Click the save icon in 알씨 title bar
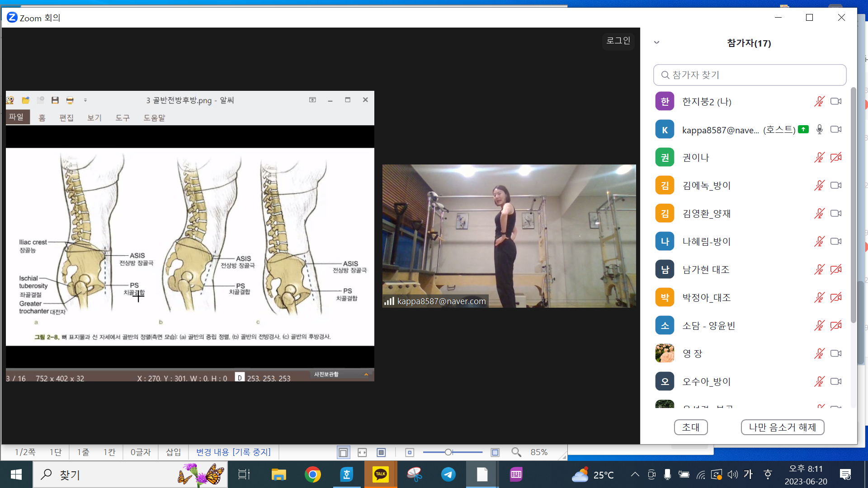The height and width of the screenshot is (488, 868). (55, 100)
